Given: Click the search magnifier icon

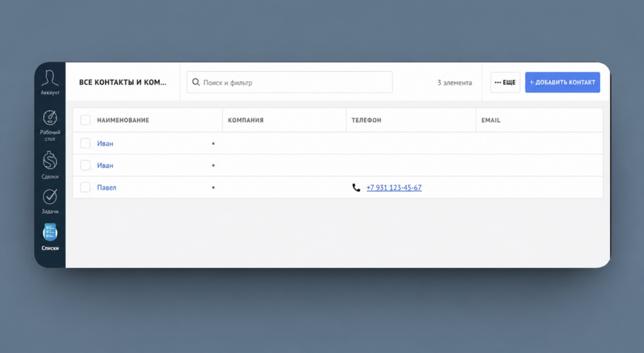Looking at the screenshot, I should click(196, 82).
